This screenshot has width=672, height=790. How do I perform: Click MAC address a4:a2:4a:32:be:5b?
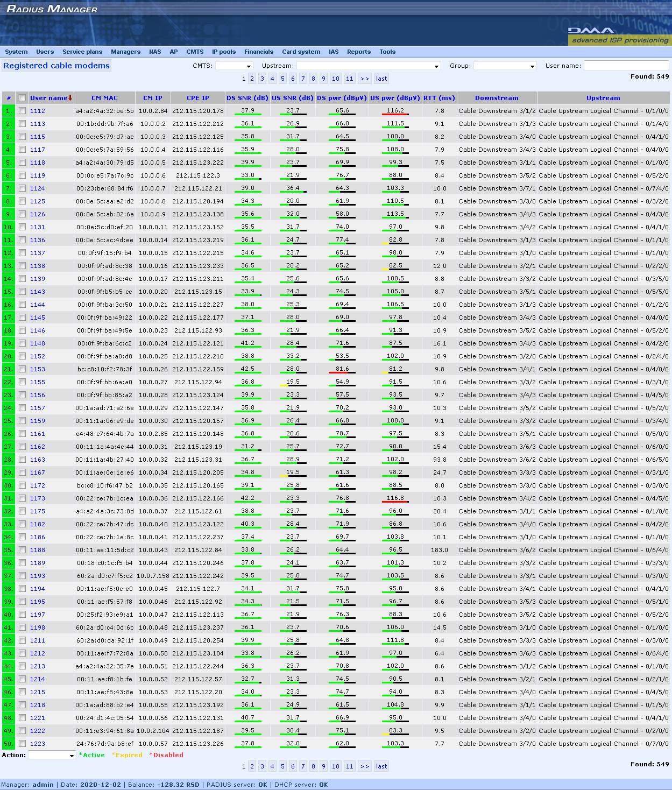click(x=104, y=111)
